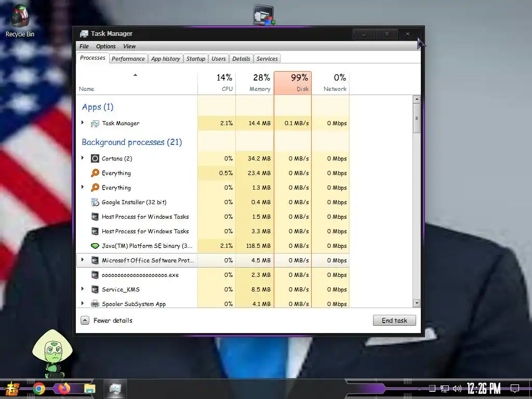The height and width of the screenshot is (399, 532).
Task: Click the 0.1 MB/s disk value
Action: 297,123
